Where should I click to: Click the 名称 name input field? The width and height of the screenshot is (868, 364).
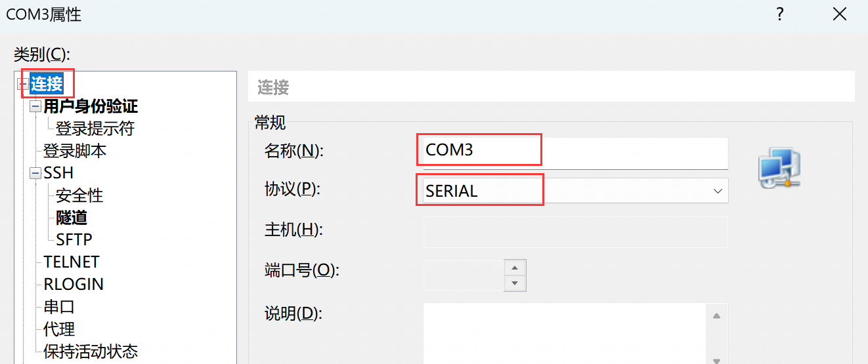[x=575, y=150]
